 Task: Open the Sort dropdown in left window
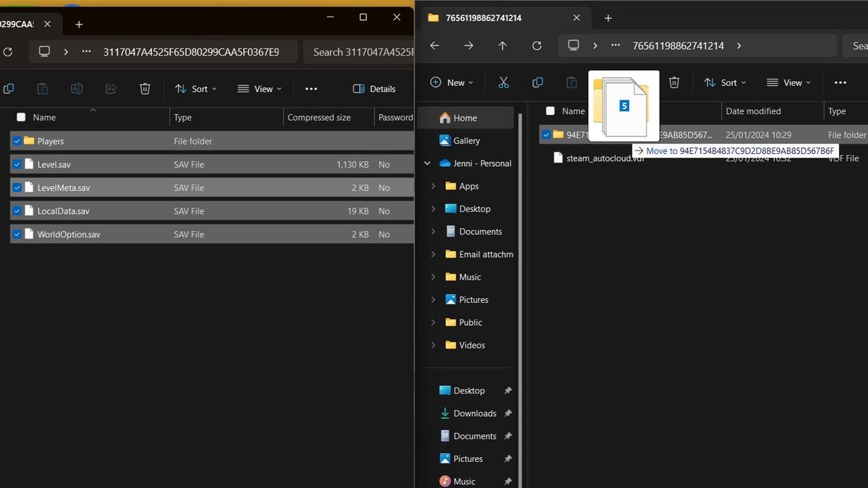(195, 89)
